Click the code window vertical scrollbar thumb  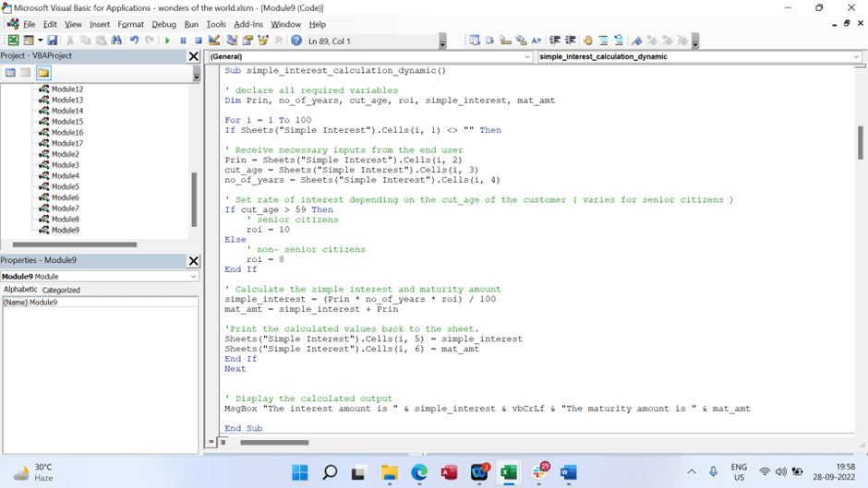coord(861,142)
